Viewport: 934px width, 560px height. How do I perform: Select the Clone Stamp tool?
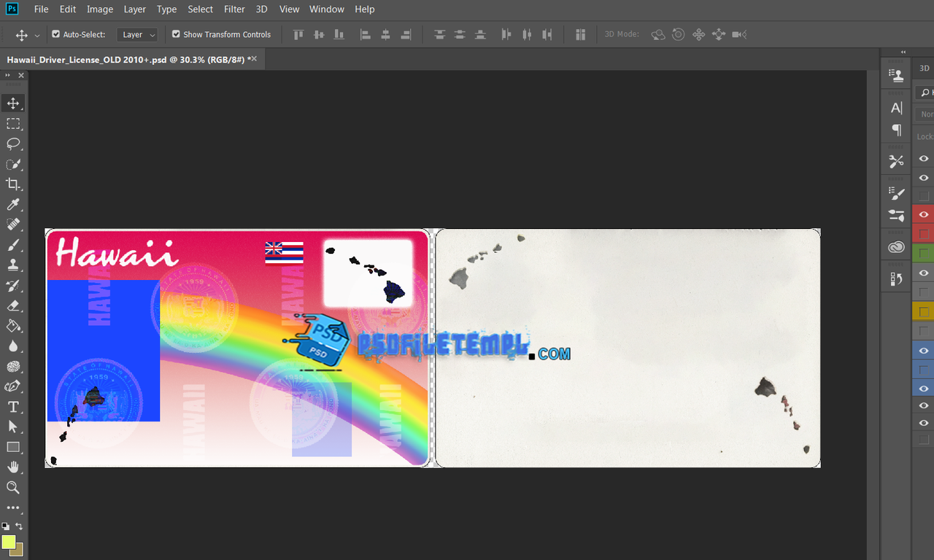[x=13, y=265]
